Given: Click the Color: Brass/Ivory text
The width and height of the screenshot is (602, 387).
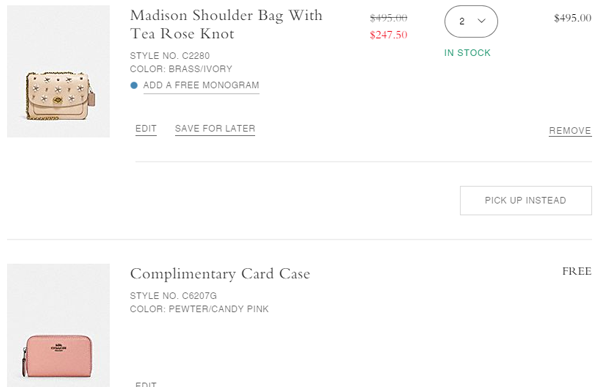Looking at the screenshot, I should (x=181, y=69).
